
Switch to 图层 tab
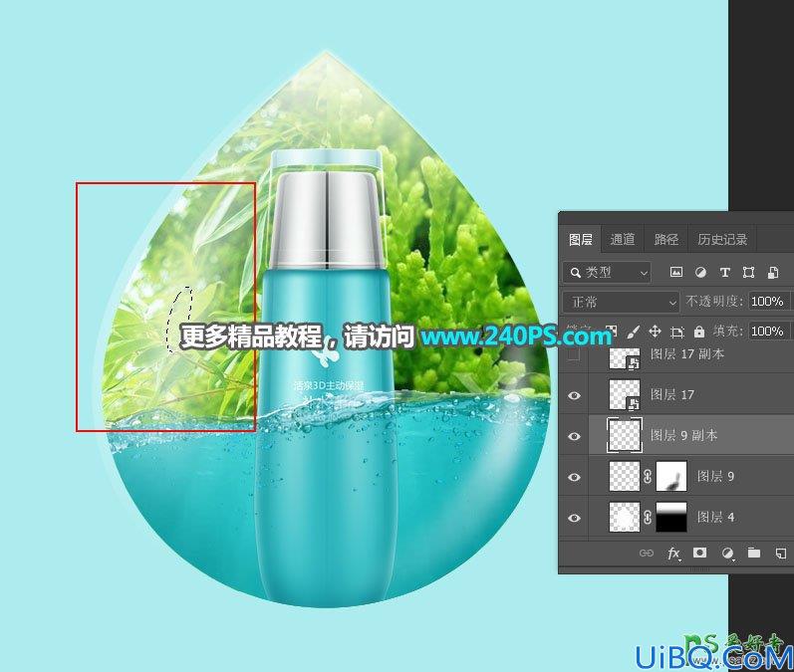(581, 239)
